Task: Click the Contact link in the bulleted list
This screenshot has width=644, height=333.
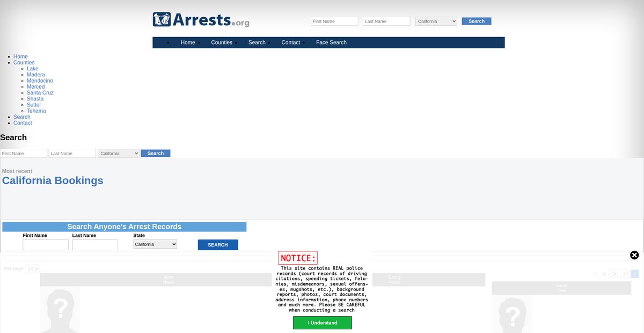Action: coord(23,123)
